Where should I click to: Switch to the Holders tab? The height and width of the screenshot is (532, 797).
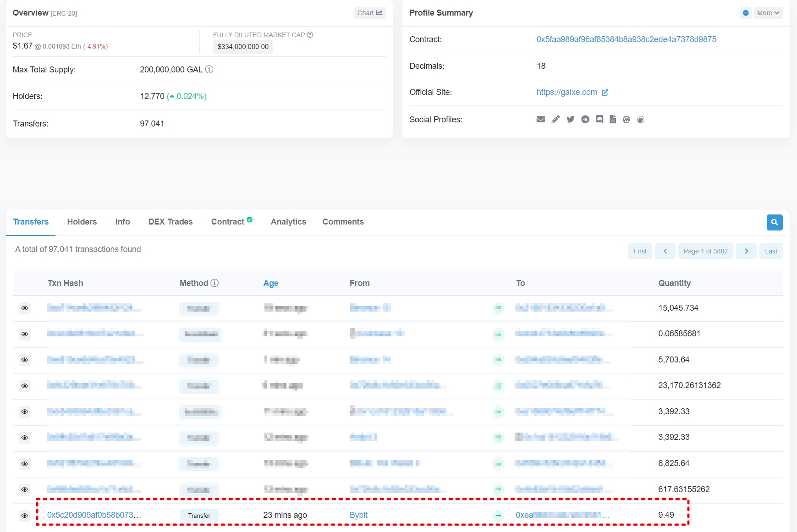coord(82,222)
